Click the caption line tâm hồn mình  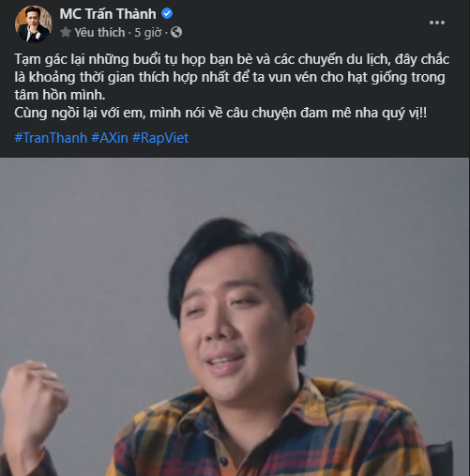(x=60, y=95)
